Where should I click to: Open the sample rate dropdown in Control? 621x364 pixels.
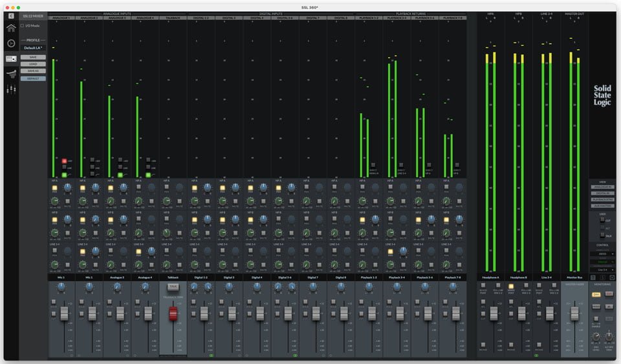point(602,254)
